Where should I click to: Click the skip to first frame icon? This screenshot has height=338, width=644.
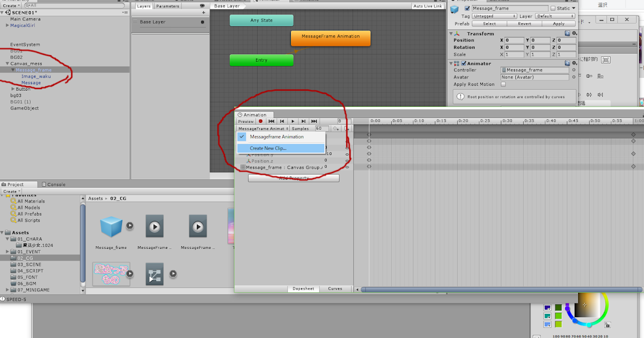coord(272,121)
